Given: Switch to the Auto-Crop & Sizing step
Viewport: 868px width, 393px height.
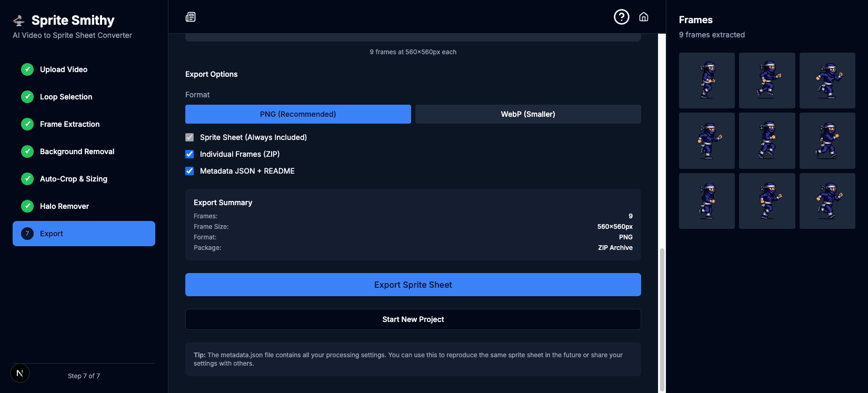Looking at the screenshot, I should coord(74,179).
